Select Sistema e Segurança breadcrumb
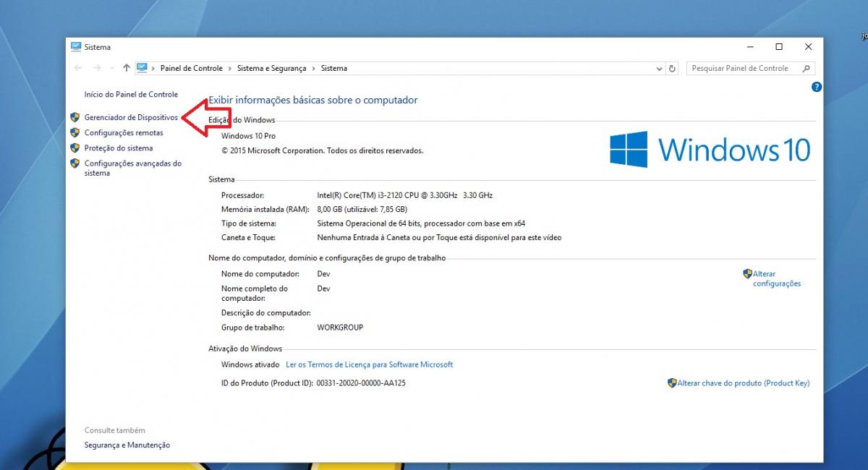Viewport: 868px width, 470px height. [x=271, y=68]
